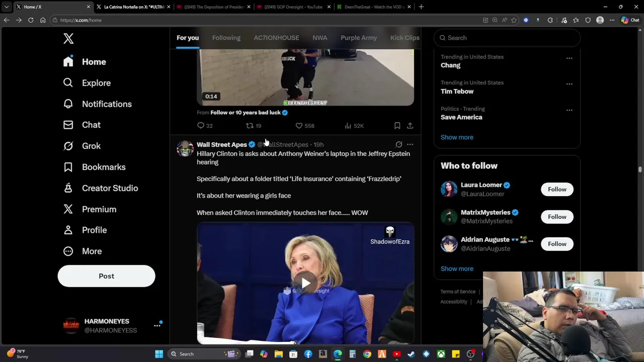Play the Hillary Clinton video
This screenshot has height=362, width=644.
[305, 284]
